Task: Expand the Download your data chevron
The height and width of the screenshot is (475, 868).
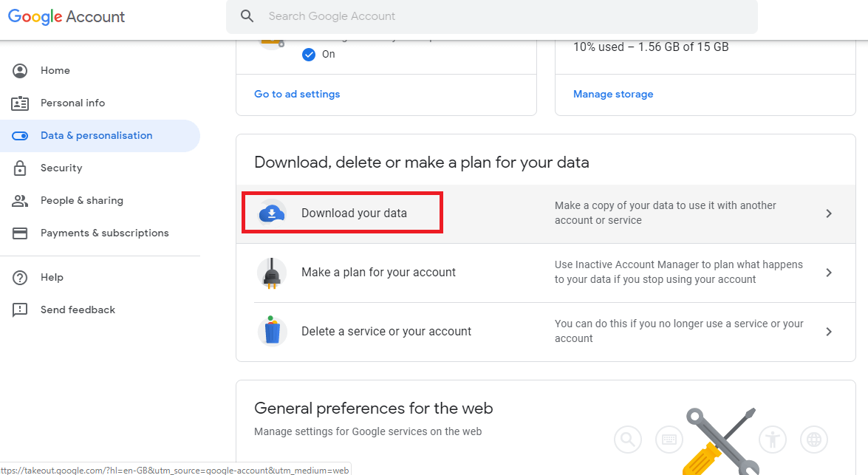Action: pyautogui.click(x=829, y=213)
